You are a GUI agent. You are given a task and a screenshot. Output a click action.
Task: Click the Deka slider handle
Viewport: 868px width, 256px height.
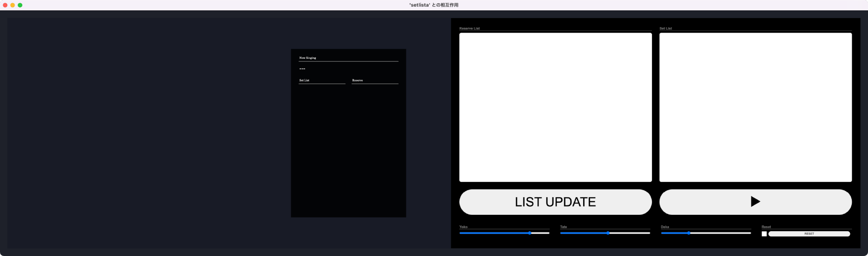pos(689,233)
